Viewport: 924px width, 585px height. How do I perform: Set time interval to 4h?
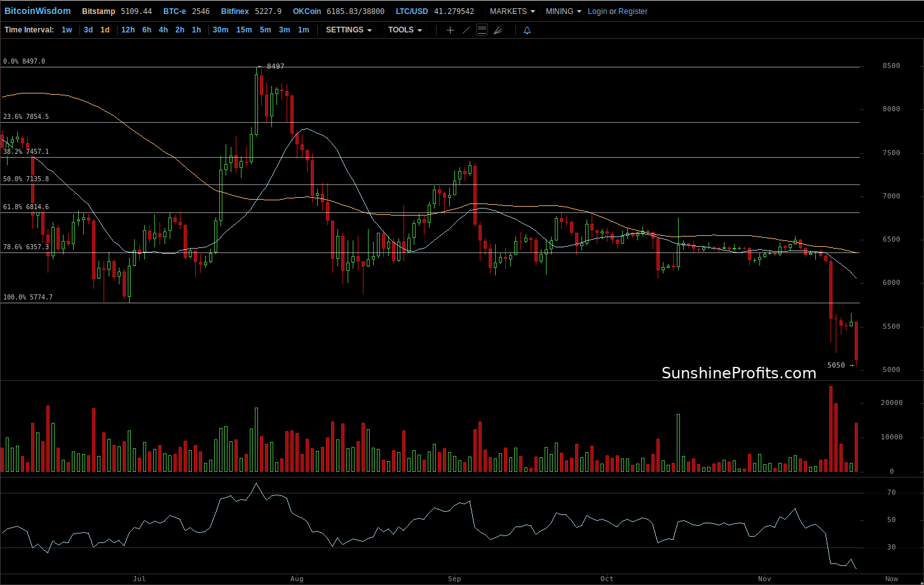[163, 30]
